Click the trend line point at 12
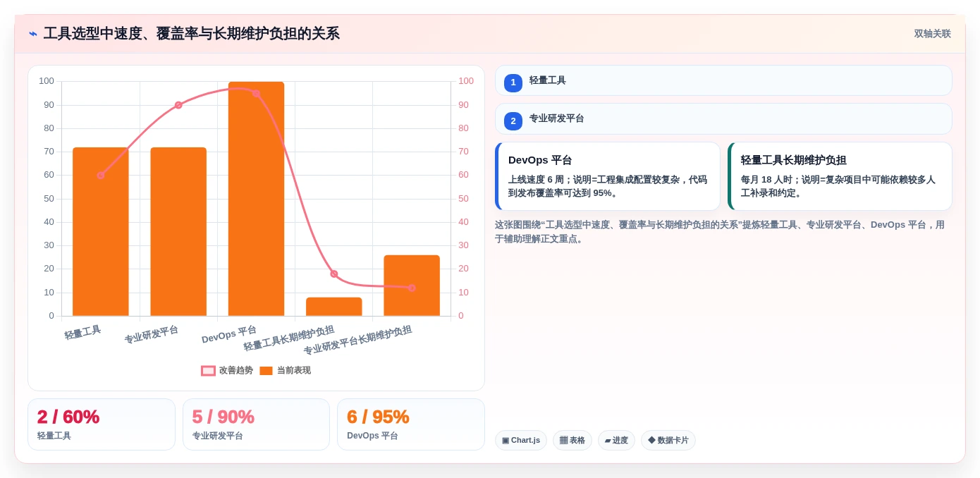 [x=412, y=288]
